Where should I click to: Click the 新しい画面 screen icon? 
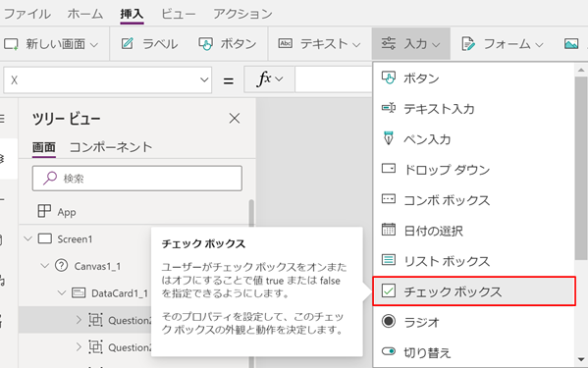pyautogui.click(x=11, y=44)
